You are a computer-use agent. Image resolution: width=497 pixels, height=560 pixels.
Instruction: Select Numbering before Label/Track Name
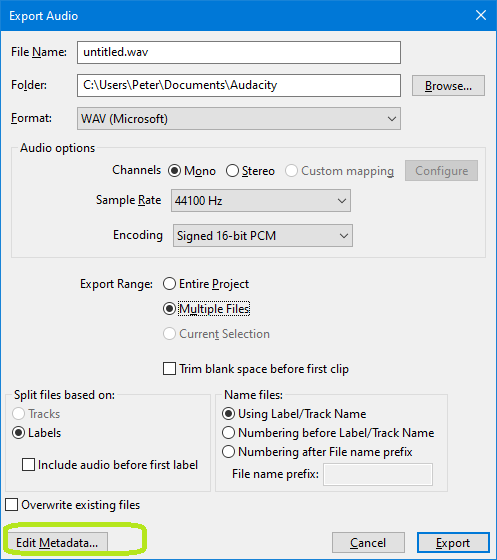coord(328,433)
